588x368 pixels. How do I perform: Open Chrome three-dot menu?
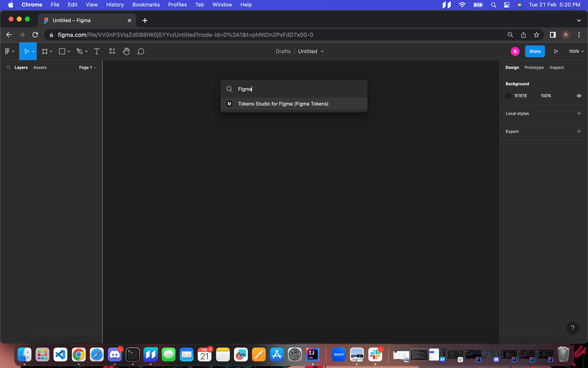[579, 35]
